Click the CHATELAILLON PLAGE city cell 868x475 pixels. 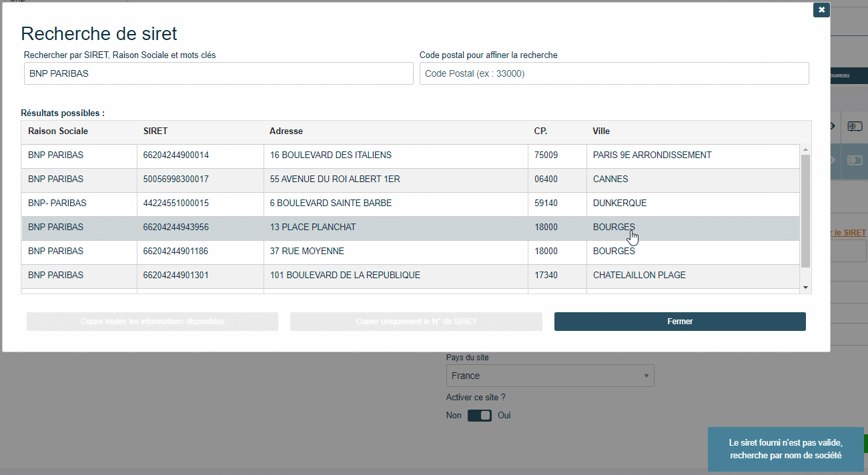[x=693, y=276]
